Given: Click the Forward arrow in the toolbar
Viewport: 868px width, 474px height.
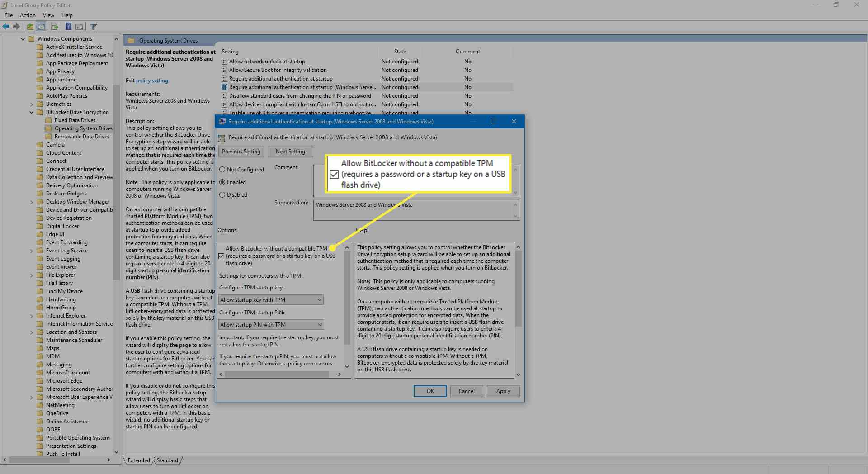Looking at the screenshot, I should click(16, 27).
